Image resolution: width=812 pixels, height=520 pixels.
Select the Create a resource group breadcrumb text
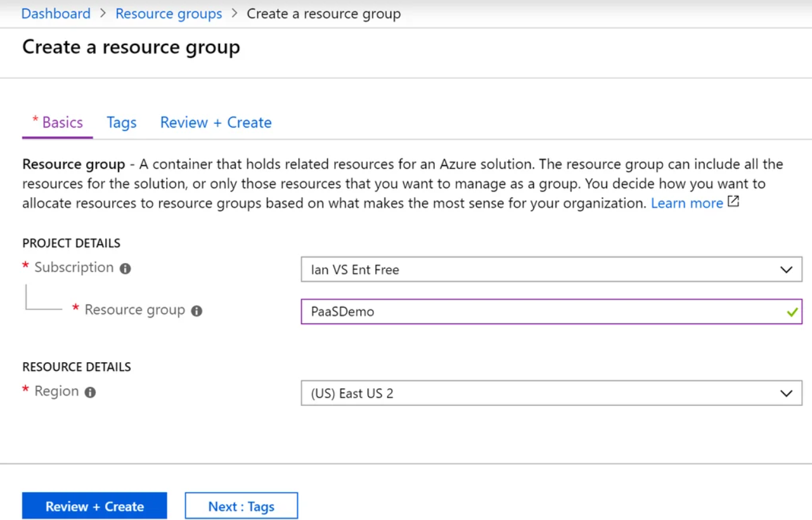(x=324, y=13)
